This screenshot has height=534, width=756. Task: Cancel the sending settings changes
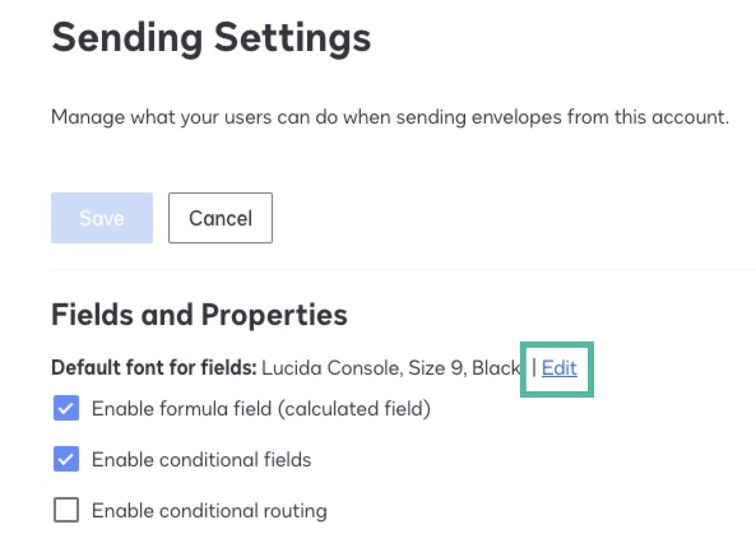point(220,218)
